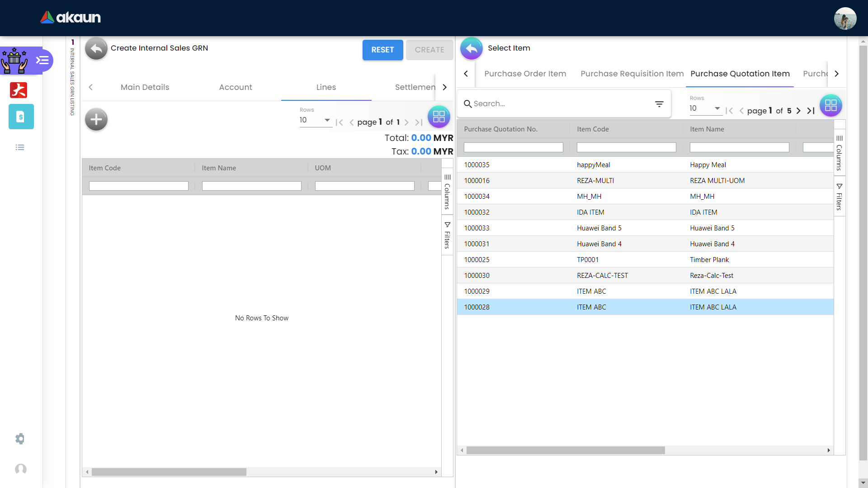Open the red running figure app icon
868x488 pixels.
19,90
